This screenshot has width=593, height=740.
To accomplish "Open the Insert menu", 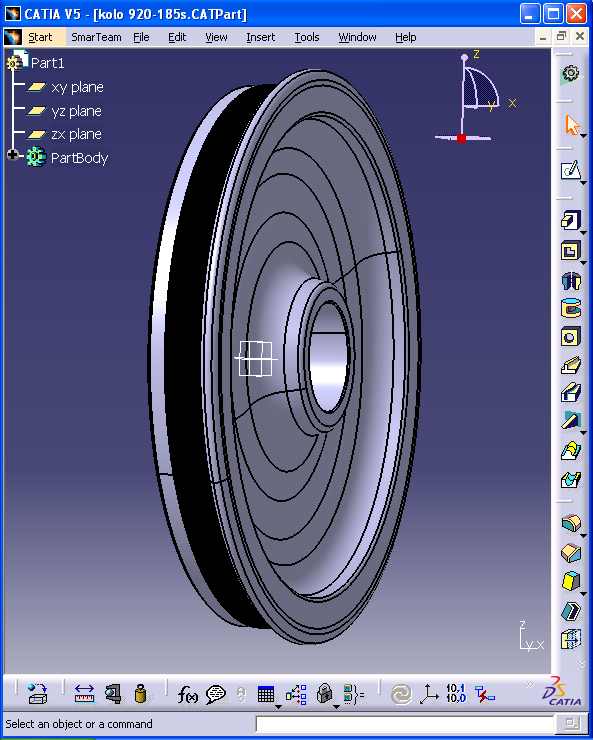I will point(260,37).
